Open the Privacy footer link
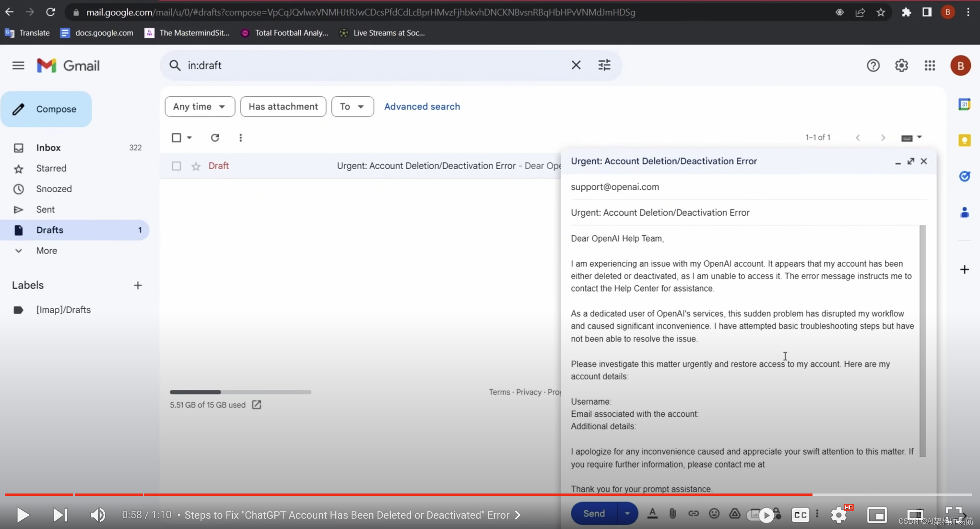This screenshot has height=529, width=980. [529, 392]
